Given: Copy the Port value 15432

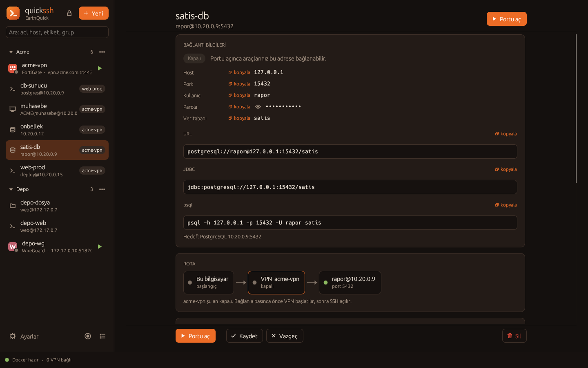Looking at the screenshot, I should click(239, 84).
